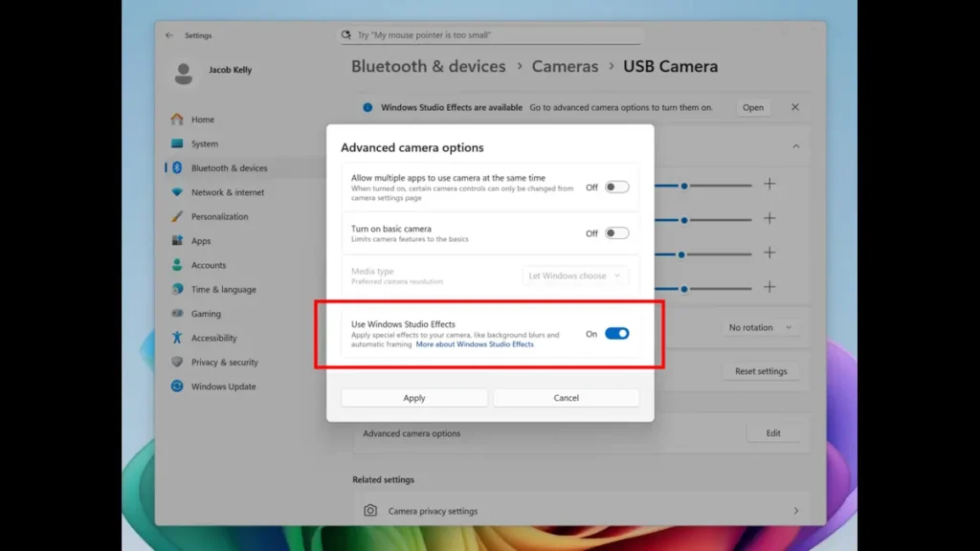Click the fourth camera slider thumb

[x=684, y=289]
